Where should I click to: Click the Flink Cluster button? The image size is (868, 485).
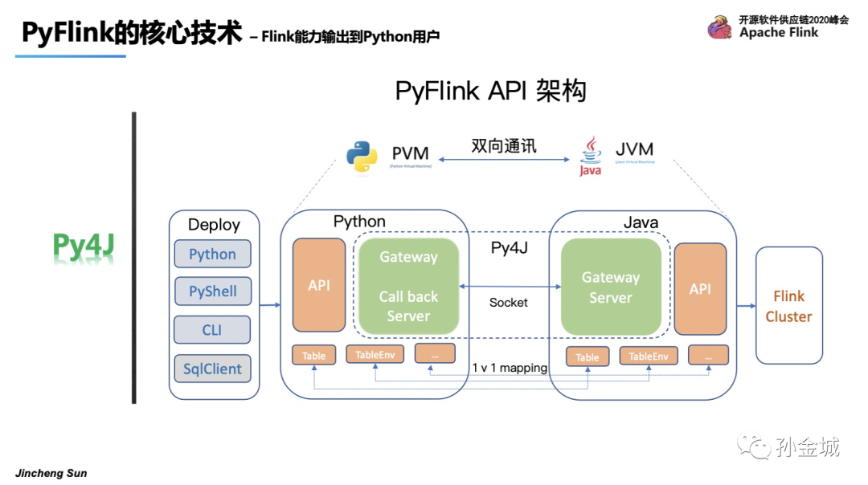click(788, 304)
